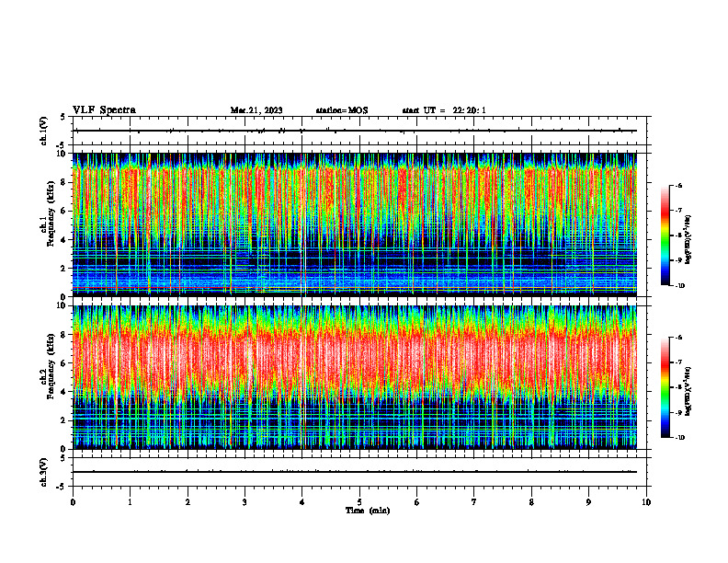
Task: Click the "VLF Spectra" plot title
Action: click(x=104, y=110)
